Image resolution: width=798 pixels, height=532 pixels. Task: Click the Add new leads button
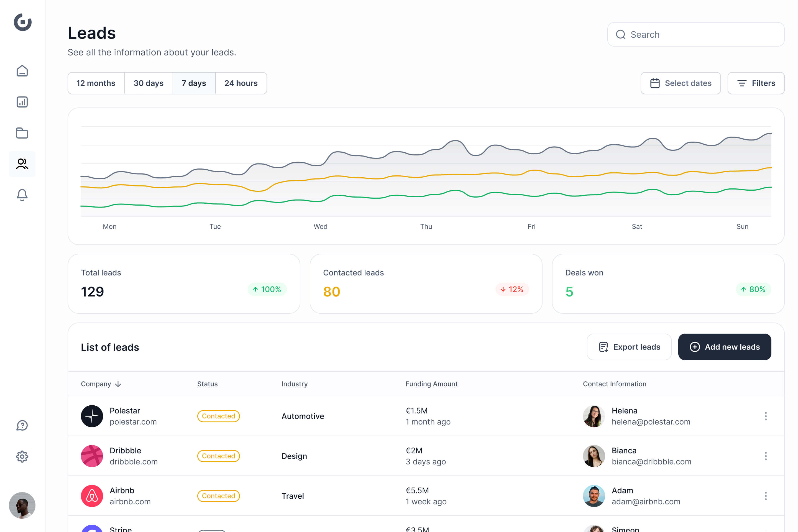point(724,347)
